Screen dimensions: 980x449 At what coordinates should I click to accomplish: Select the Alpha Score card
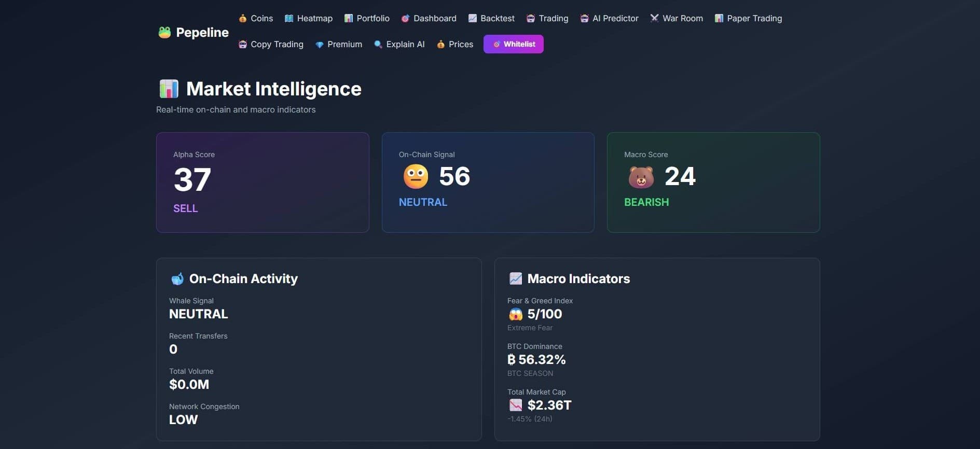click(x=263, y=182)
